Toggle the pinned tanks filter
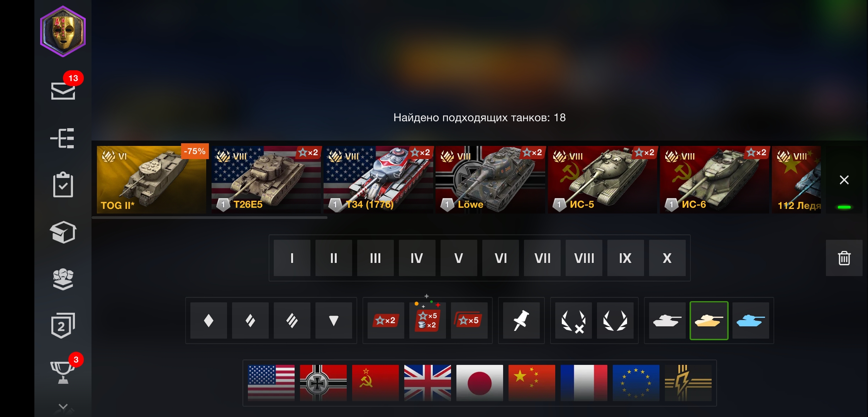This screenshot has height=417, width=868. pos(521,320)
